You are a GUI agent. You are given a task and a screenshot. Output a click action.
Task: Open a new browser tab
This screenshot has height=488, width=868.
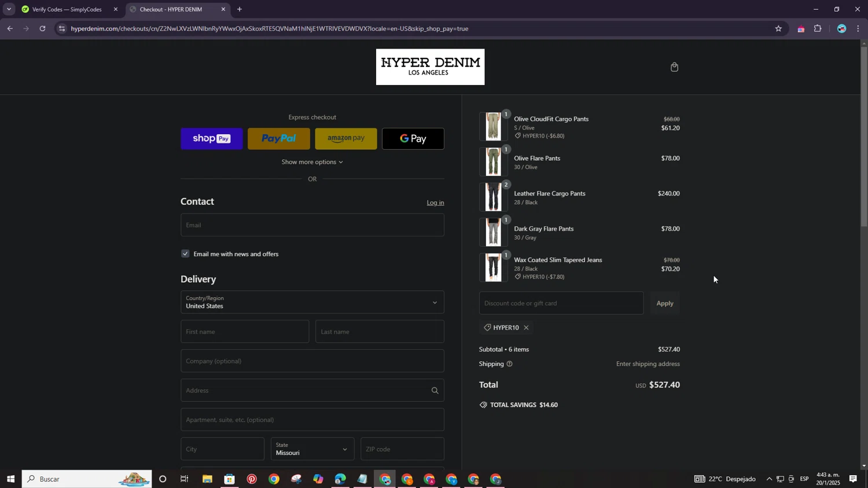[240, 9]
